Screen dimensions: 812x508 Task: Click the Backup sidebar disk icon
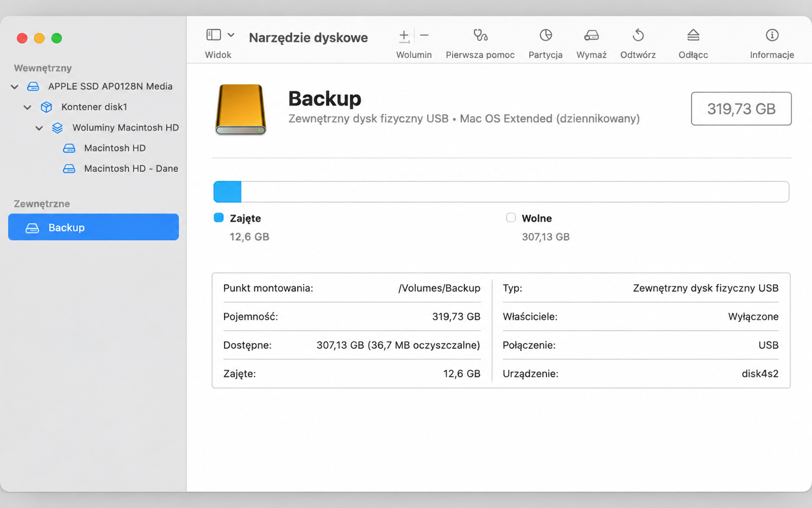pos(32,228)
